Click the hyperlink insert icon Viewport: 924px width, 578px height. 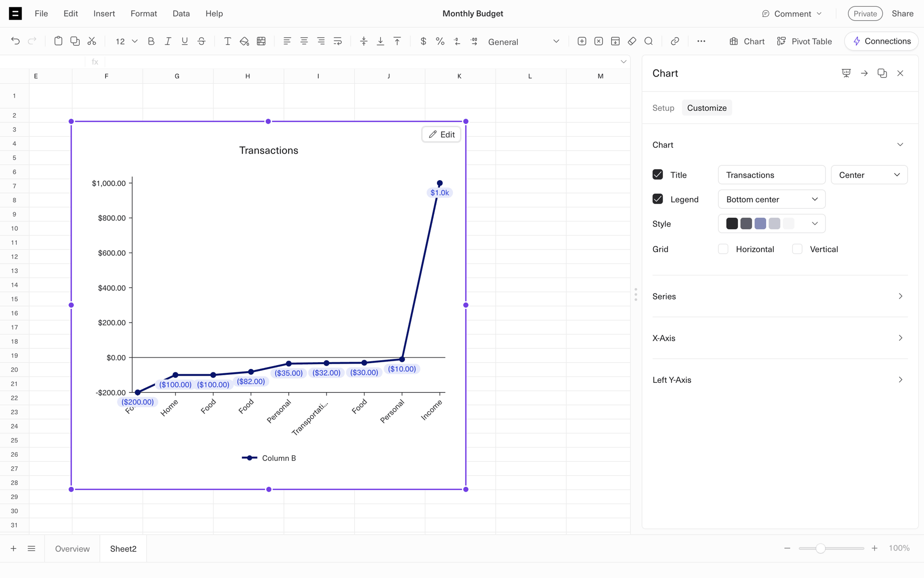coord(675,41)
